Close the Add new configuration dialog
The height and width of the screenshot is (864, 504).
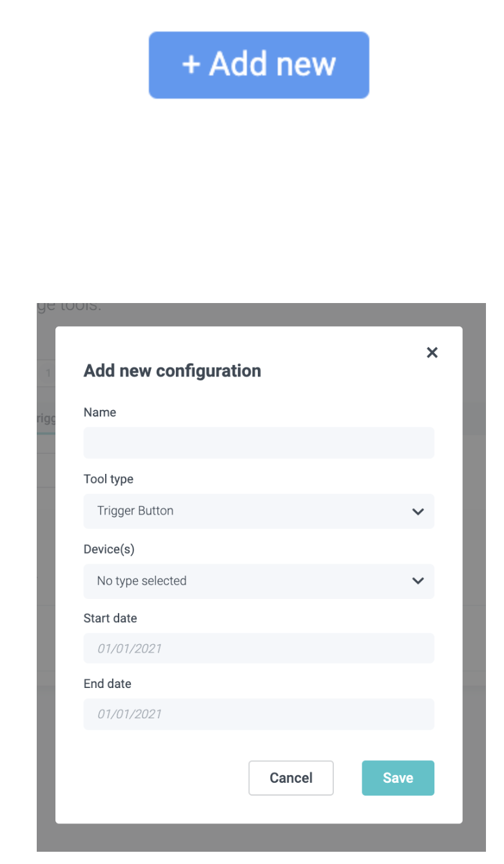point(432,352)
